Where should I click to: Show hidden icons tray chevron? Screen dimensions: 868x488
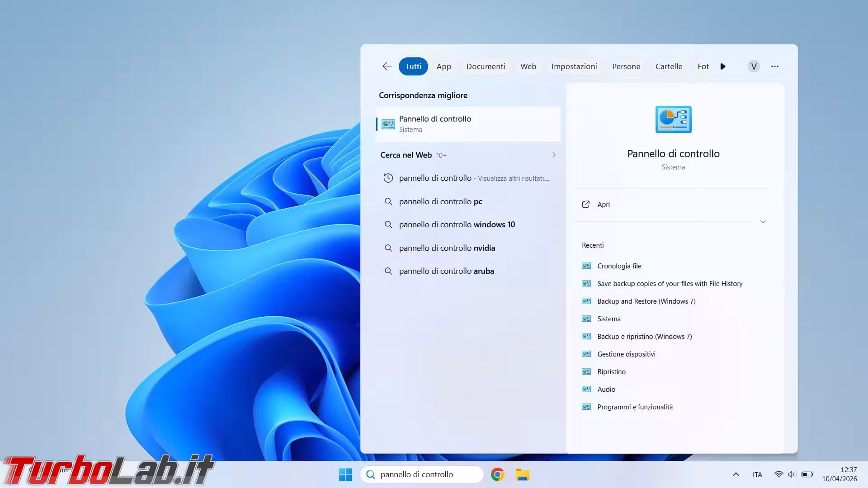[x=736, y=474]
